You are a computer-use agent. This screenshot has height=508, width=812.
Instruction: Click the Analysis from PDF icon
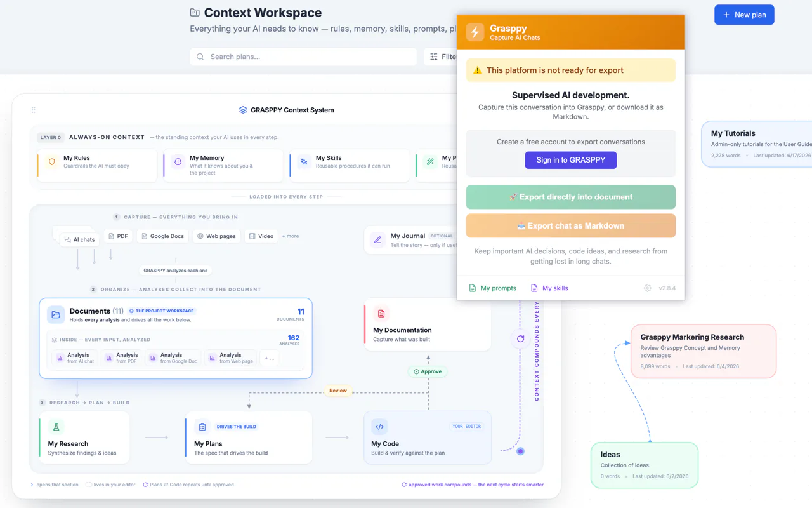(x=110, y=358)
